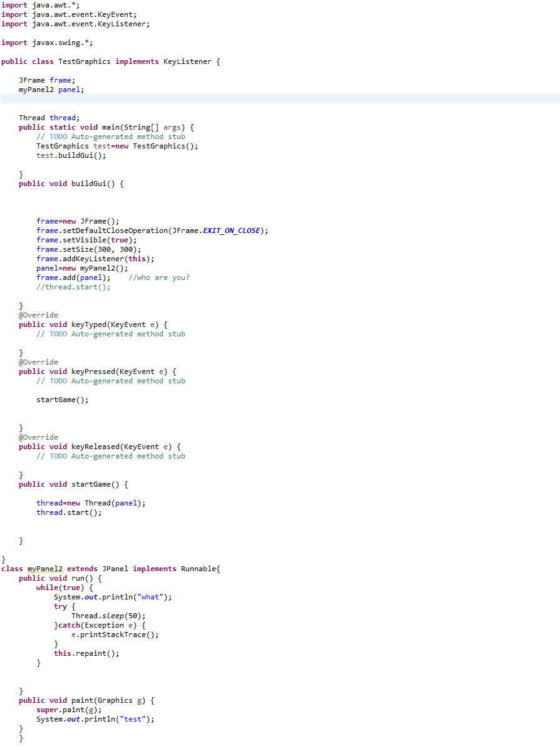Click the "public void run()" method header
Image resolution: width=560 pixels, height=751 pixels.
point(60,578)
